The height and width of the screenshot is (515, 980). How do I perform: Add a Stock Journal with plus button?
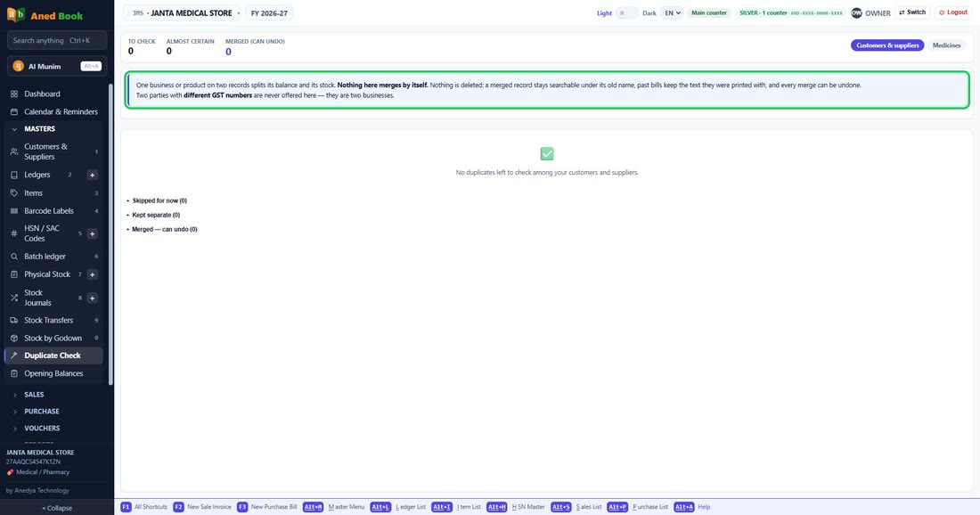click(x=92, y=298)
